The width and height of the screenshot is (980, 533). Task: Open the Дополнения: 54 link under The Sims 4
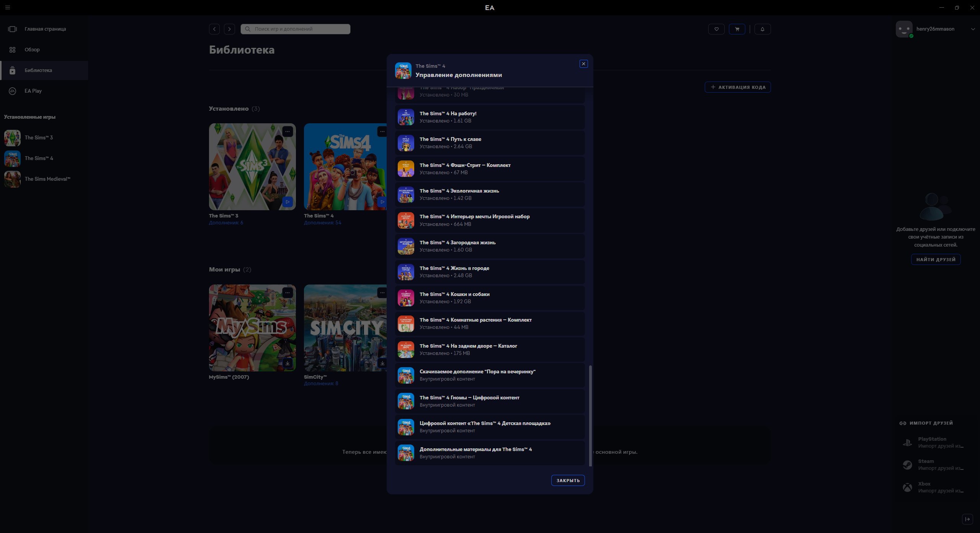coord(322,223)
